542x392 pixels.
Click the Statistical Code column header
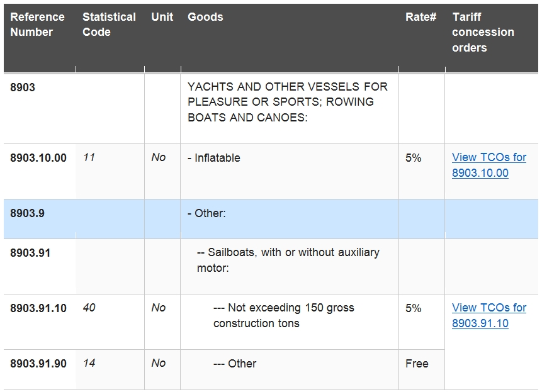pyautogui.click(x=109, y=25)
